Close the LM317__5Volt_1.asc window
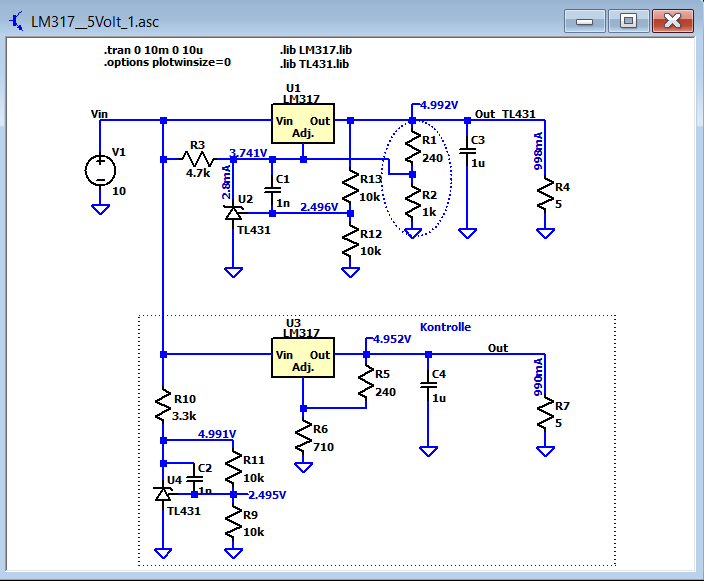 [673, 21]
